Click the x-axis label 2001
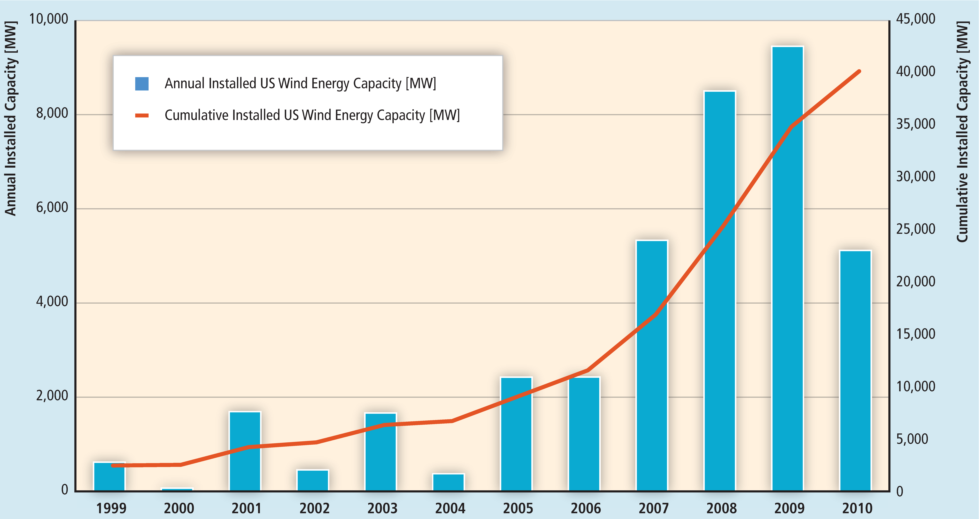 [247, 508]
